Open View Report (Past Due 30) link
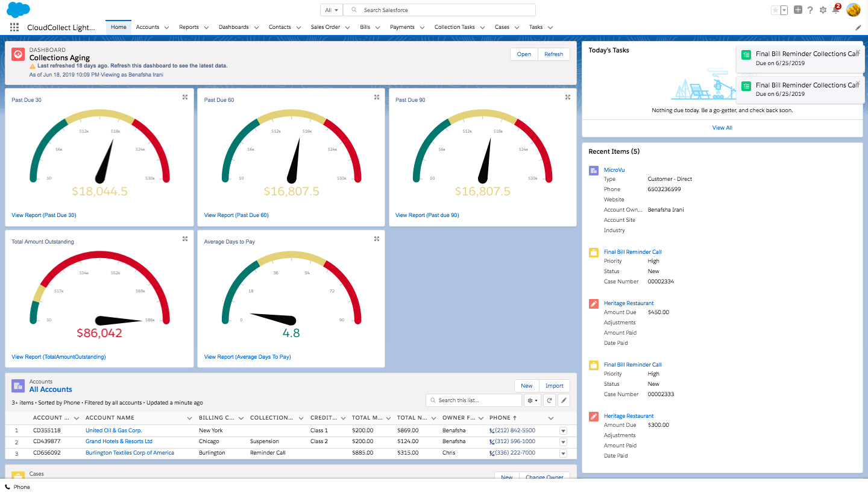 click(x=44, y=215)
